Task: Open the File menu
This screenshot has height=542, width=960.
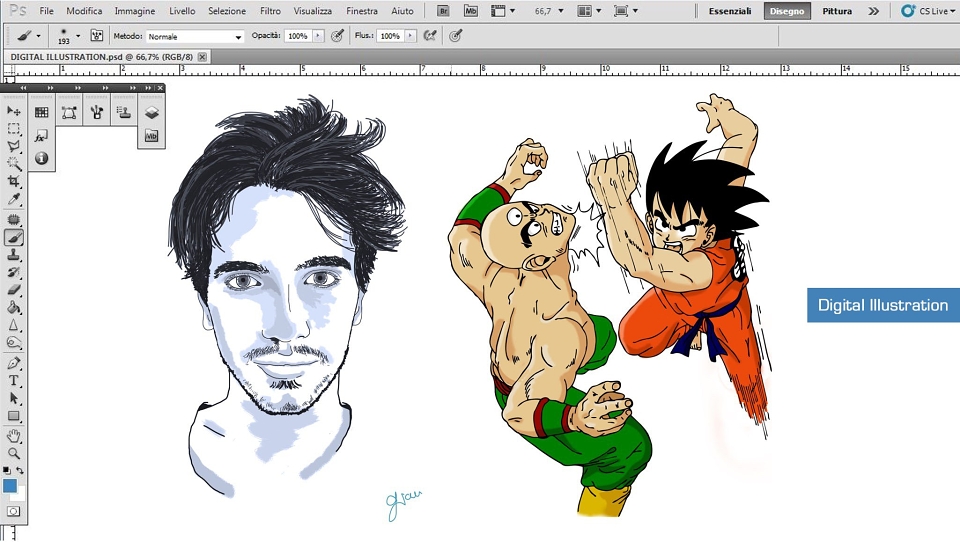Action: [47, 11]
